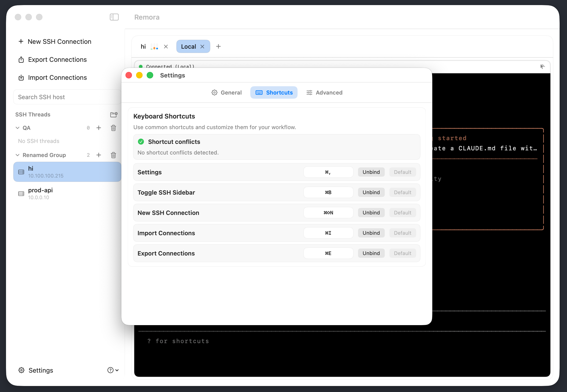Collapse the QA group chevron
This screenshot has width=567, height=392.
pos(18,128)
